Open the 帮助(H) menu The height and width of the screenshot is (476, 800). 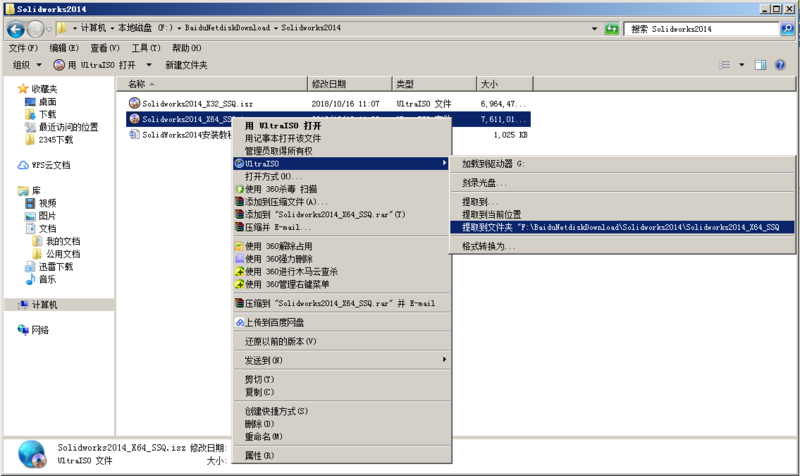pyautogui.click(x=186, y=48)
